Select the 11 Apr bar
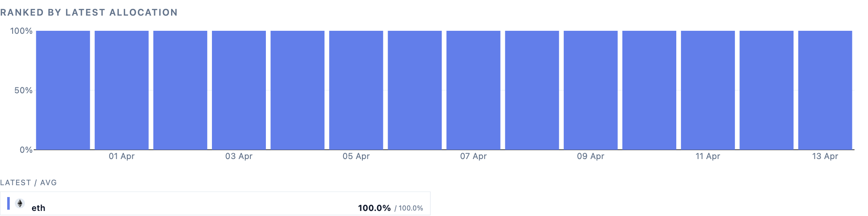 click(x=708, y=90)
